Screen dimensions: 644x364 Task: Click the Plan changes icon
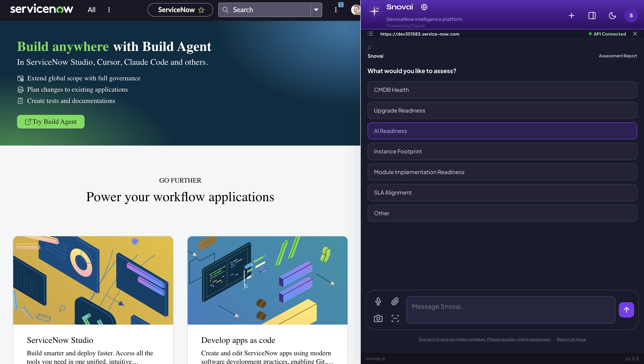[x=20, y=90]
